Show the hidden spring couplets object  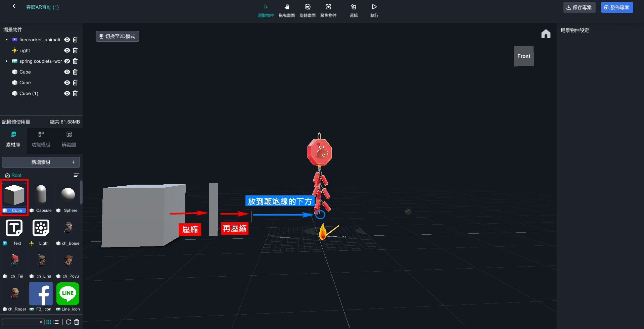pos(67,61)
